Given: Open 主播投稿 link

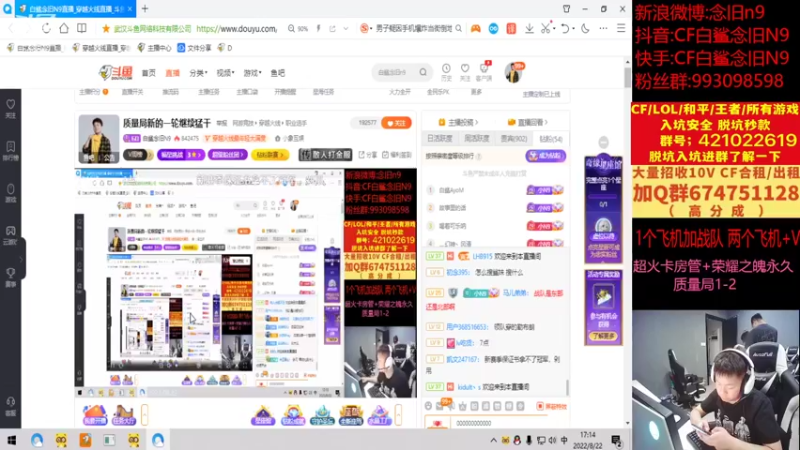Looking at the screenshot, I should tap(458, 122).
